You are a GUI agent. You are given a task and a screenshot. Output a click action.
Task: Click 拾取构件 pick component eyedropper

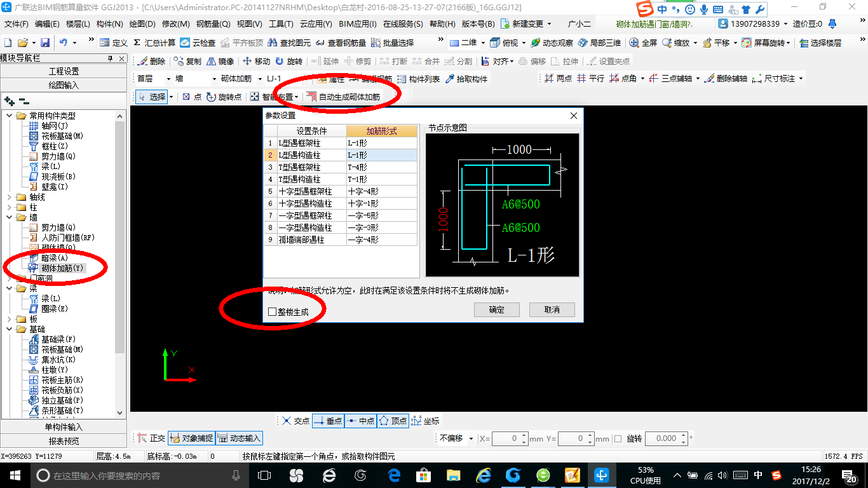tap(466, 79)
